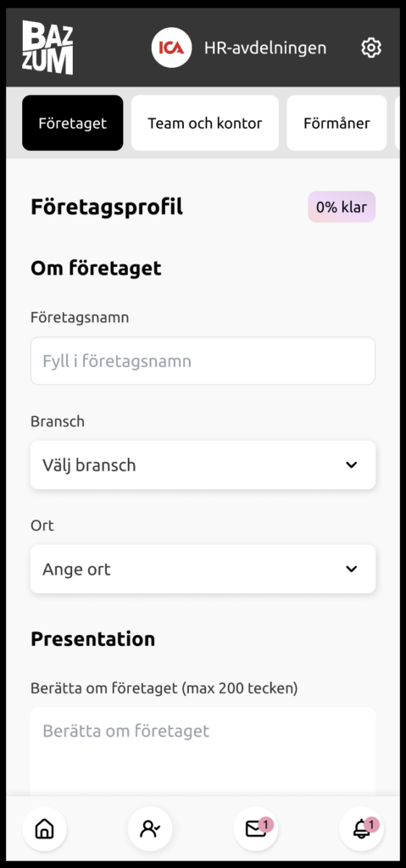Click the Berätta om företaget text area
Image resolution: width=406 pixels, height=868 pixels.
coord(203,751)
